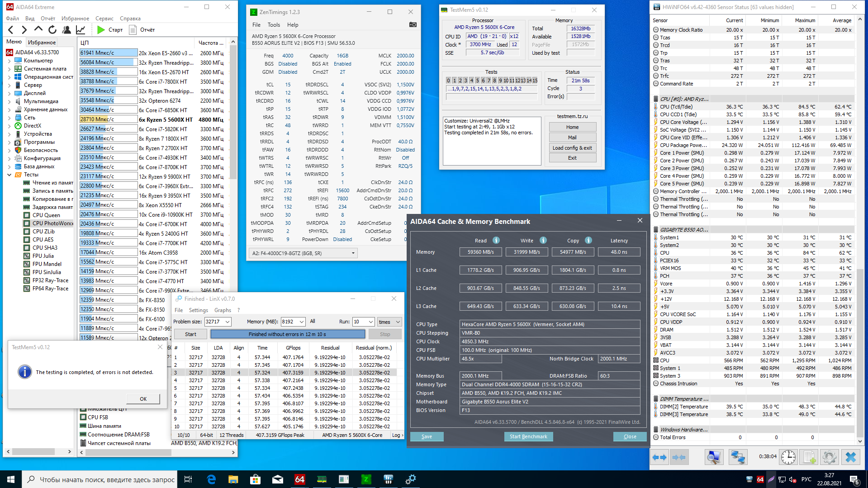Open LinX Problem size dropdown

[227, 322]
